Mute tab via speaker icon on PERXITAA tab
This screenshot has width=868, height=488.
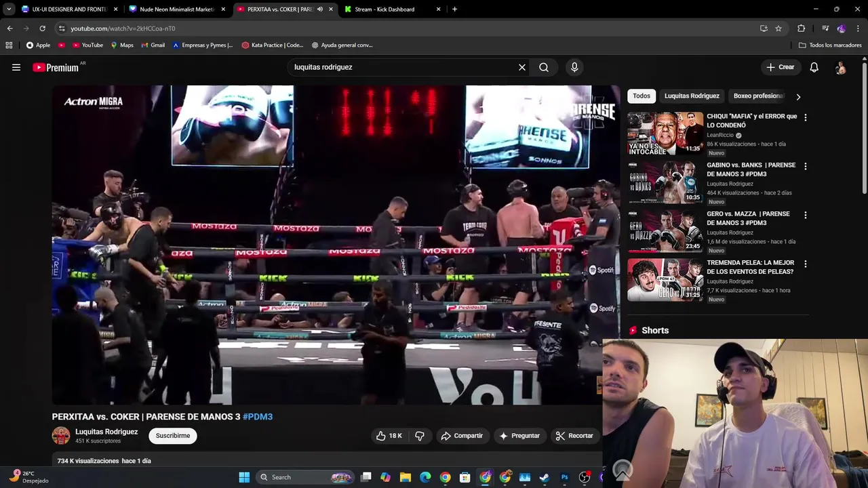click(x=320, y=9)
